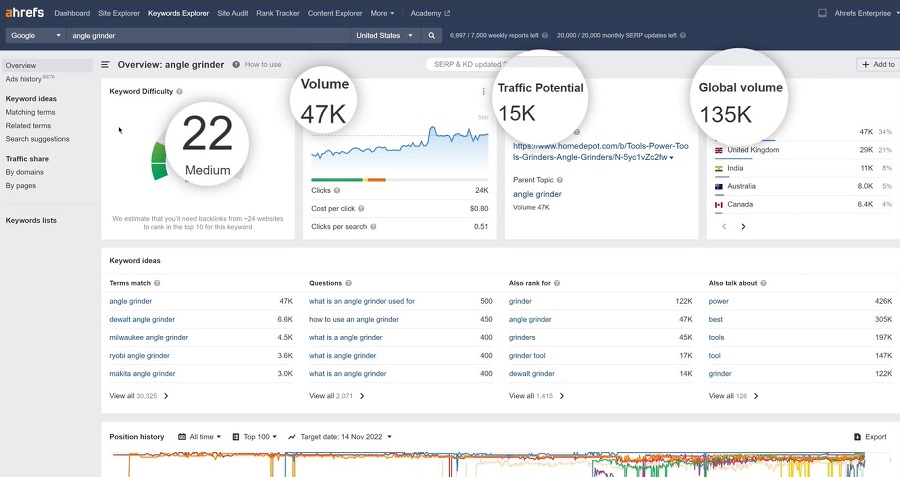Open how to use an angle grinder question
The width and height of the screenshot is (900, 477).
click(x=354, y=320)
